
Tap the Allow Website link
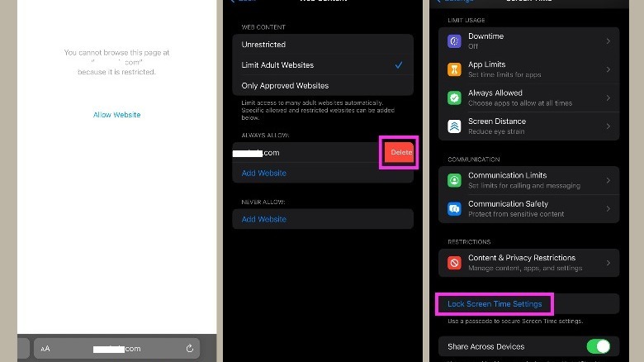tap(116, 115)
